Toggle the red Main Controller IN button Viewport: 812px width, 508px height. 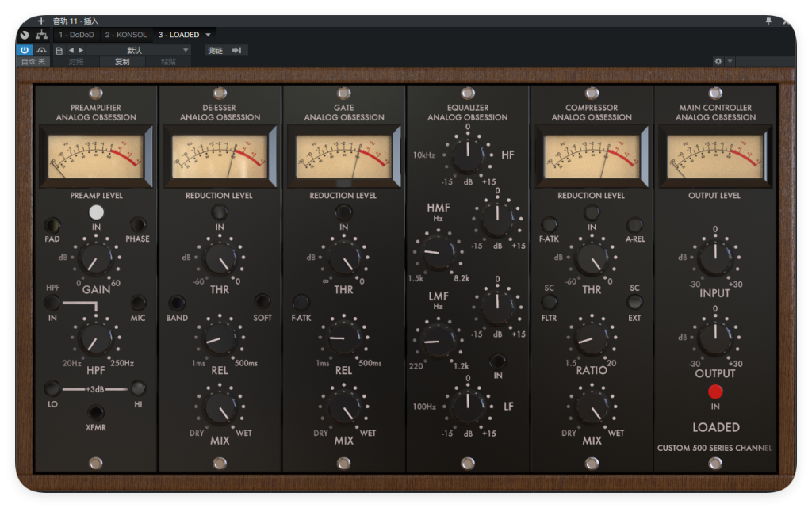[715, 392]
